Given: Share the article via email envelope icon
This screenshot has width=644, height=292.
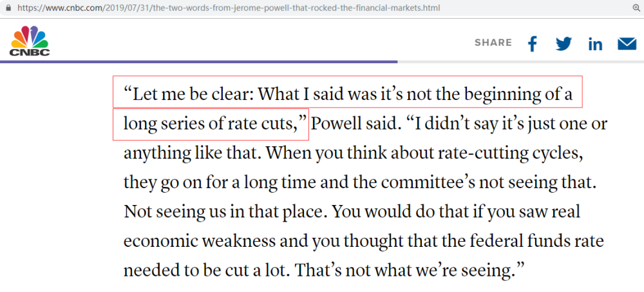Looking at the screenshot, I should [x=627, y=44].
